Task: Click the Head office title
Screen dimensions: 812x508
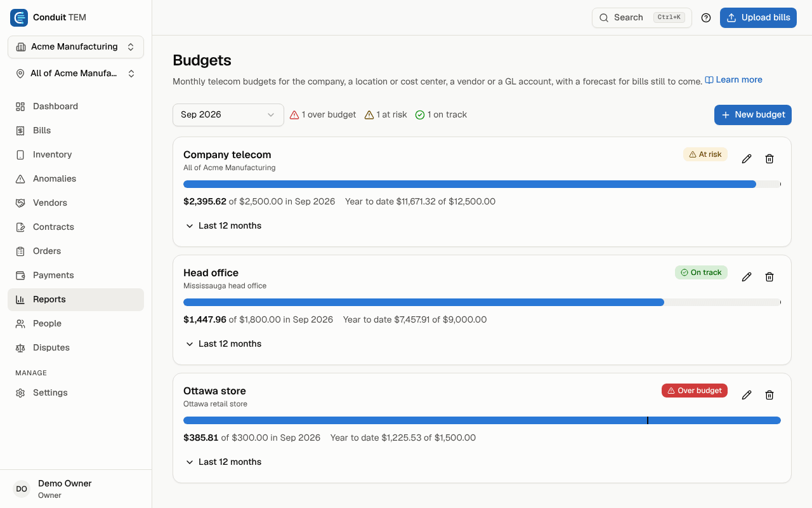Action: [x=211, y=273]
